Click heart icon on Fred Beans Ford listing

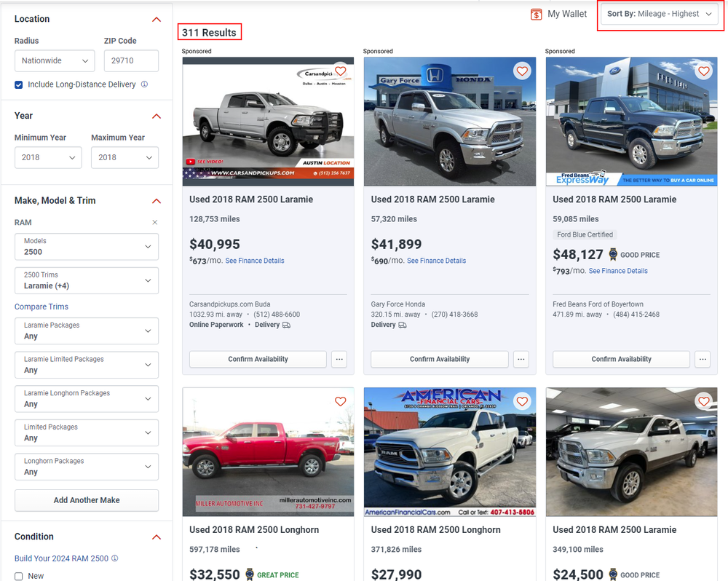pos(704,71)
